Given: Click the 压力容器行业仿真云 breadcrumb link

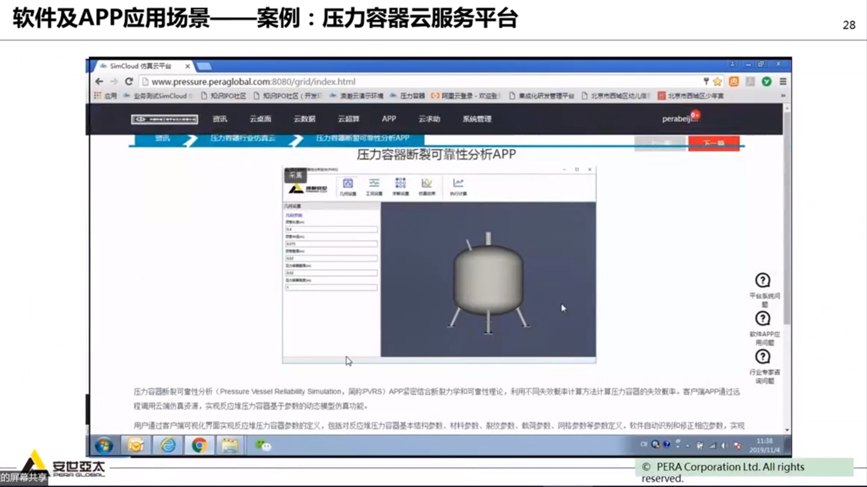Looking at the screenshot, I should pos(243,138).
